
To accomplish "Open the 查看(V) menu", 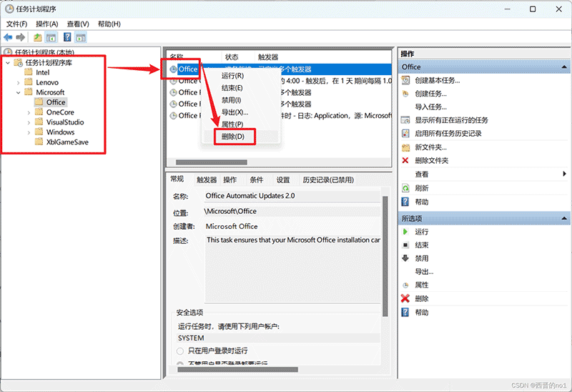I will [78, 24].
